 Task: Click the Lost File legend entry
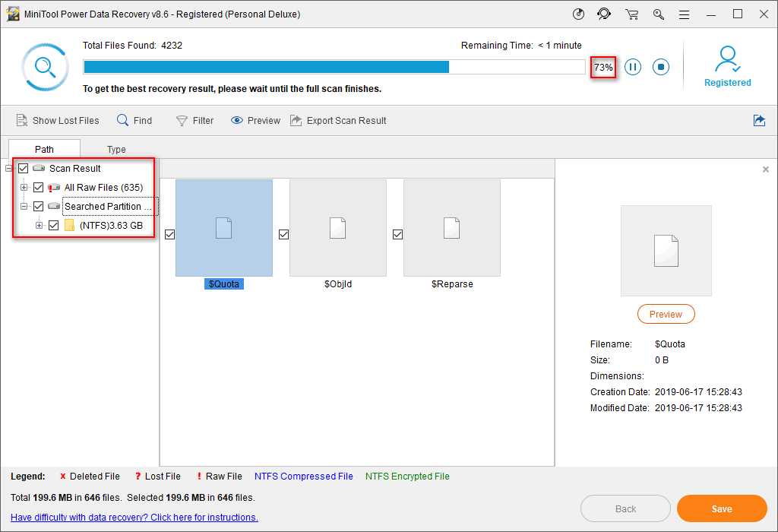[x=158, y=476]
